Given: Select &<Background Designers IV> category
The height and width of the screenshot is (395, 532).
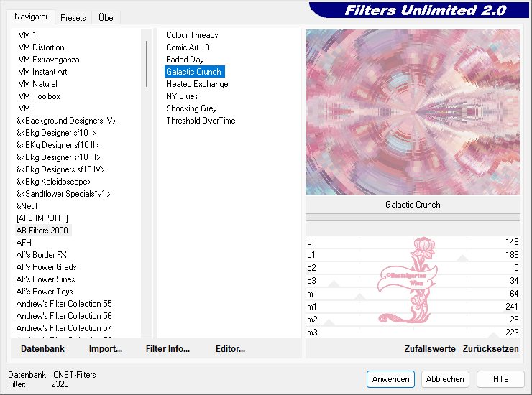Looking at the screenshot, I should [66, 121].
